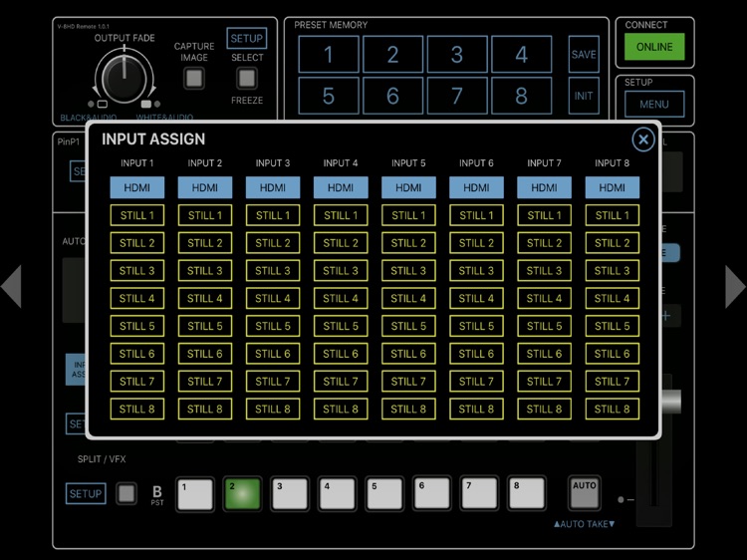Assign STILL 3 to Input 1
This screenshot has width=747, height=560.
[x=137, y=271]
